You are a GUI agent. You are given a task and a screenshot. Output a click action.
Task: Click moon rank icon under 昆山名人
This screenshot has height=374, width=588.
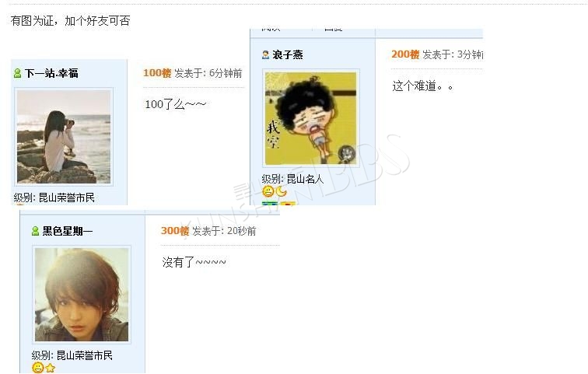[x=282, y=191]
